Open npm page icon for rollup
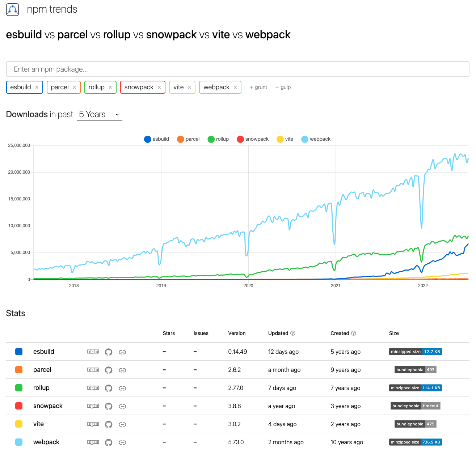Screen dimensions: 476x454 [93, 388]
